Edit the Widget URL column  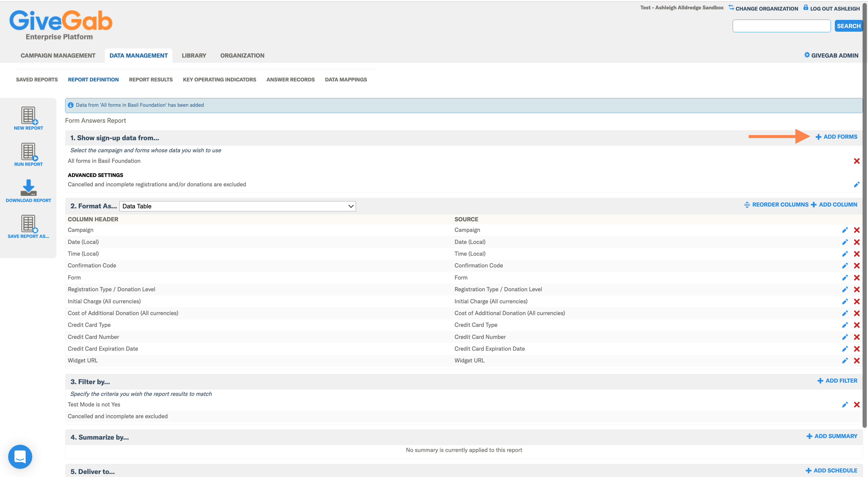[845, 361]
